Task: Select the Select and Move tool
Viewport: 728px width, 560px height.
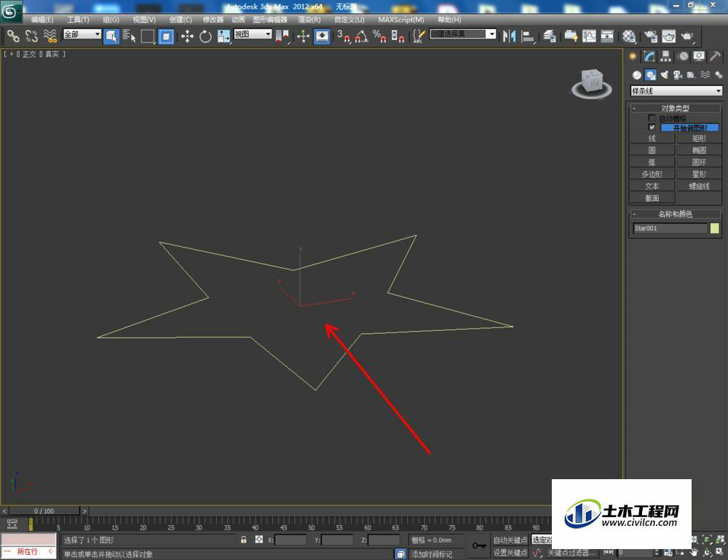Action: point(187,36)
